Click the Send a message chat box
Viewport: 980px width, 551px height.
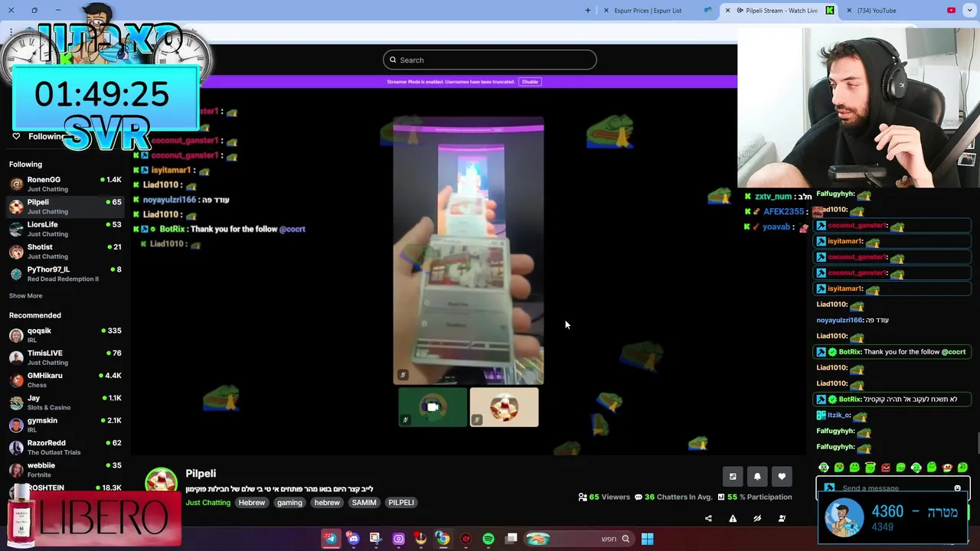(893, 488)
